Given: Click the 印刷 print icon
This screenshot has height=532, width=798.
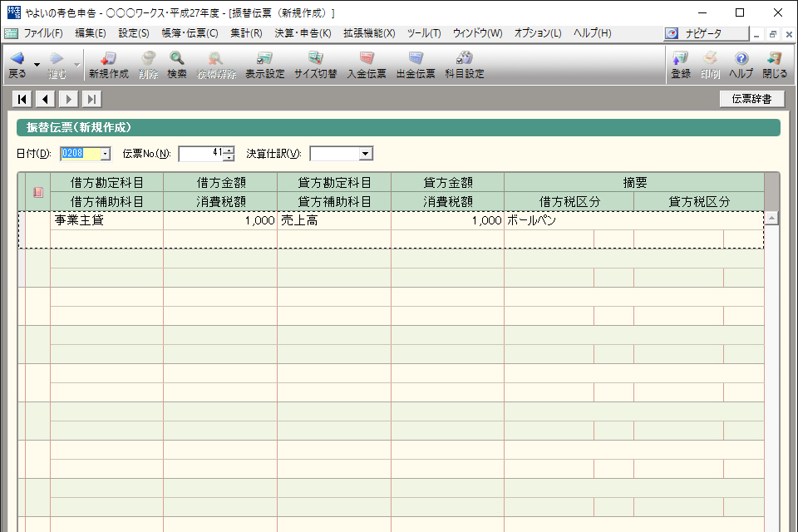Looking at the screenshot, I should coord(710,58).
